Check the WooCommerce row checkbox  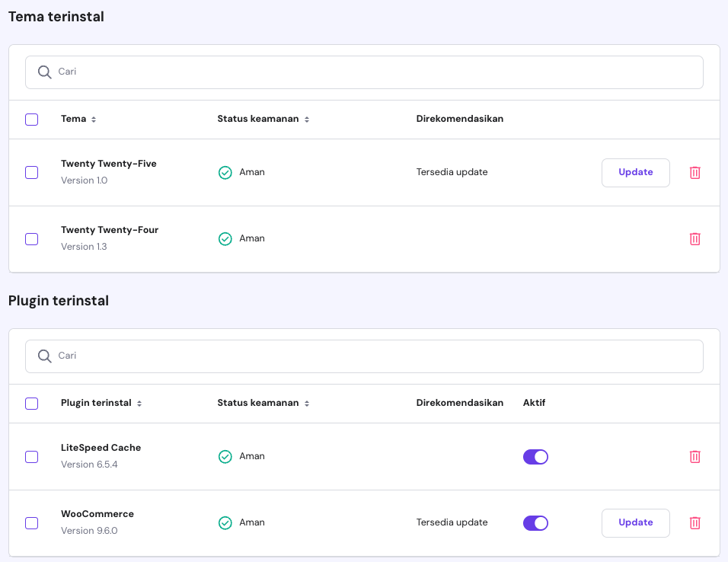pyautogui.click(x=31, y=523)
